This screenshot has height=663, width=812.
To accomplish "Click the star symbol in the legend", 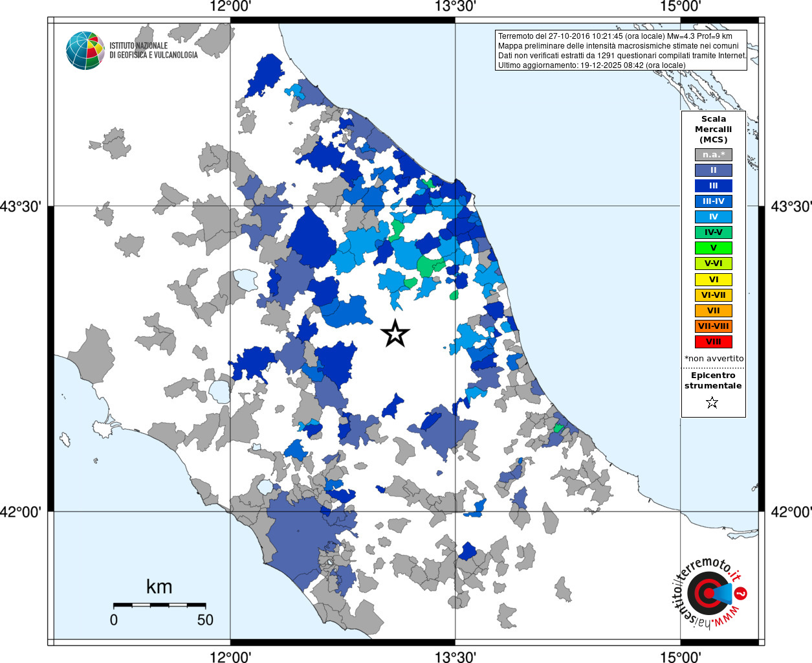I will [712, 403].
